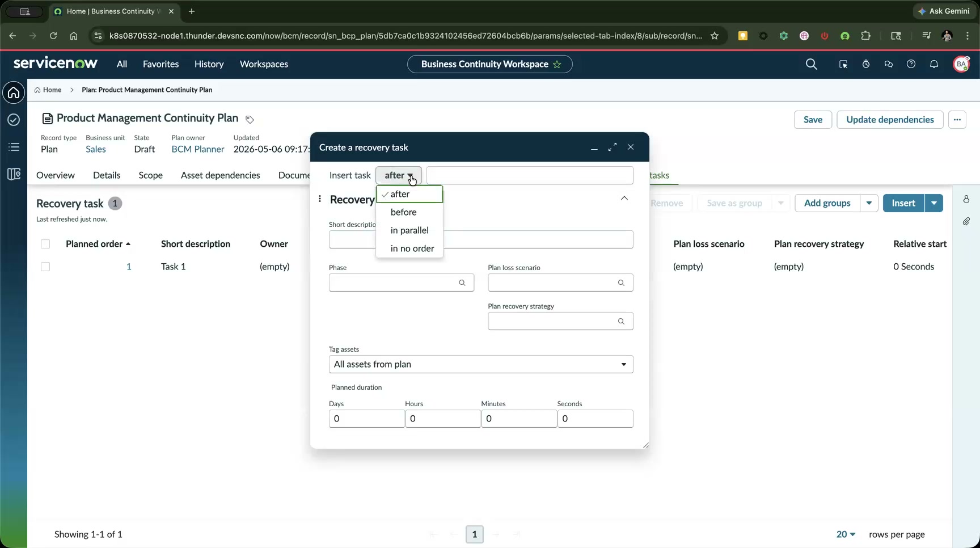Click the Home breadcrumb link

48,90
